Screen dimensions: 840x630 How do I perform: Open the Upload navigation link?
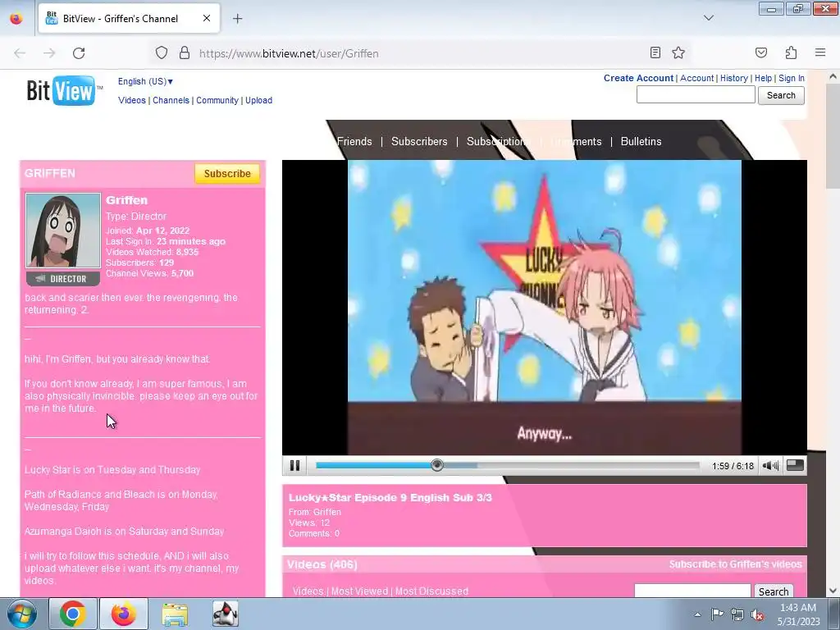click(258, 100)
